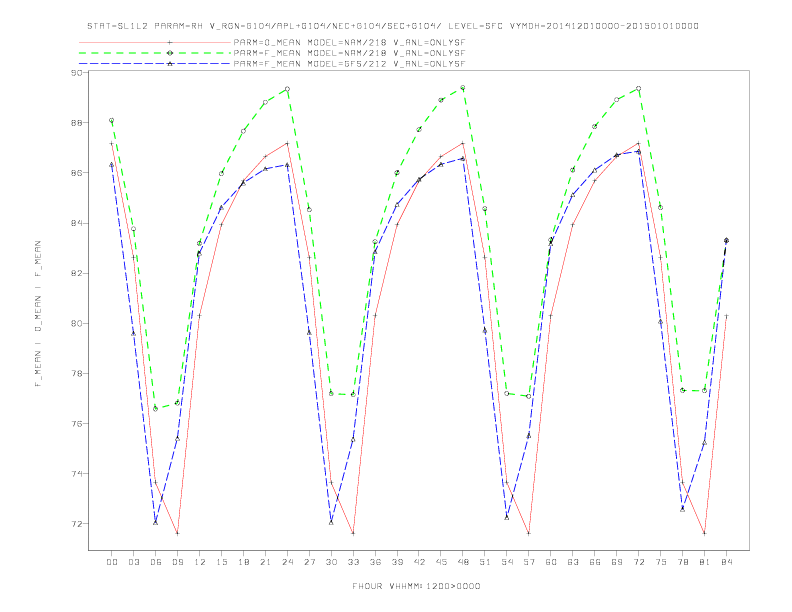Viewport: 792px width, 612px height.
Task: Click y-axis tick label 90
Action: [77, 73]
